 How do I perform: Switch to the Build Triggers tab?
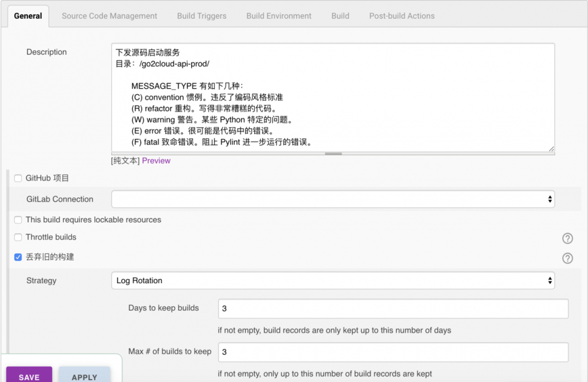point(201,16)
